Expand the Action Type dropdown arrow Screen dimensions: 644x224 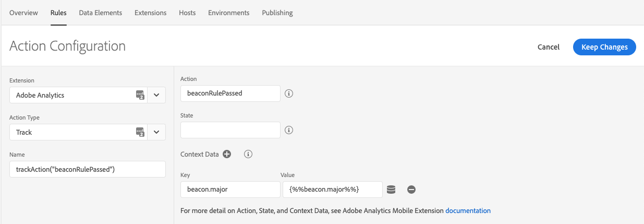[156, 132]
